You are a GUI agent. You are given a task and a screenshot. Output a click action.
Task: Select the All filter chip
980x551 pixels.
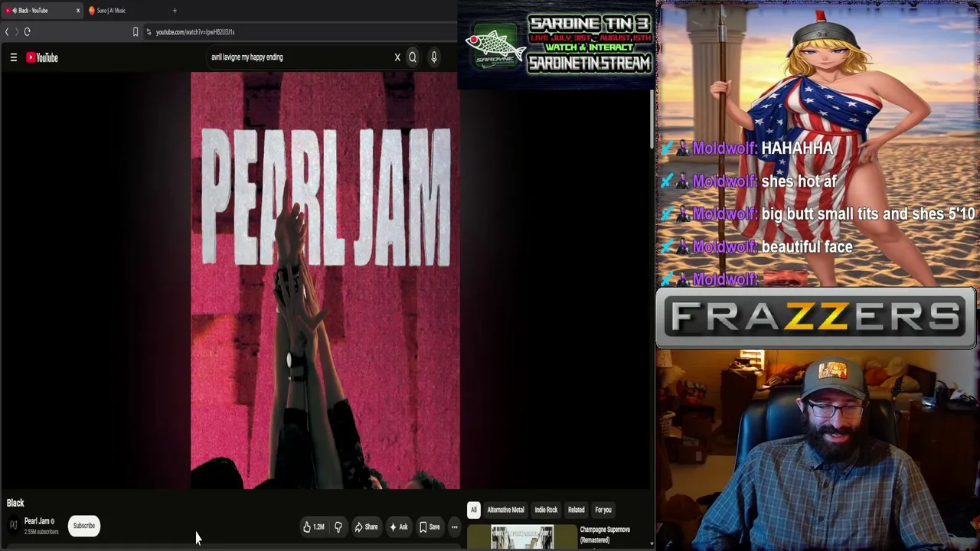[474, 510]
